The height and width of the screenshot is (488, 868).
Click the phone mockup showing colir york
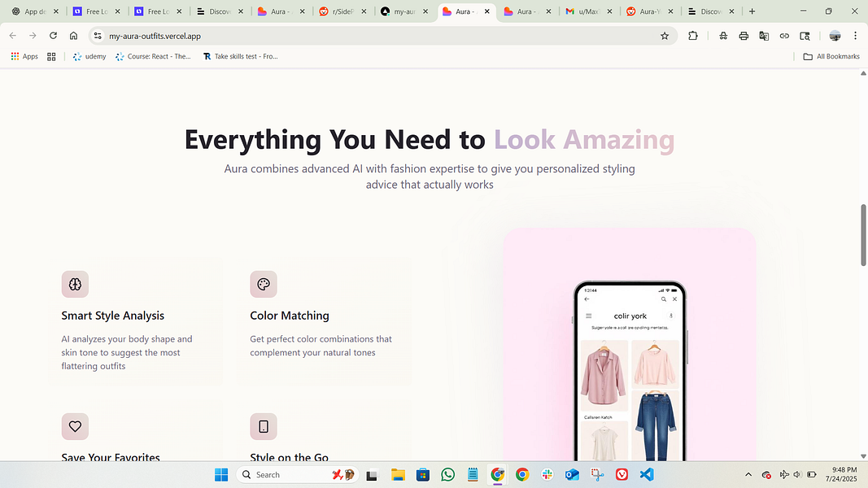tap(630, 371)
